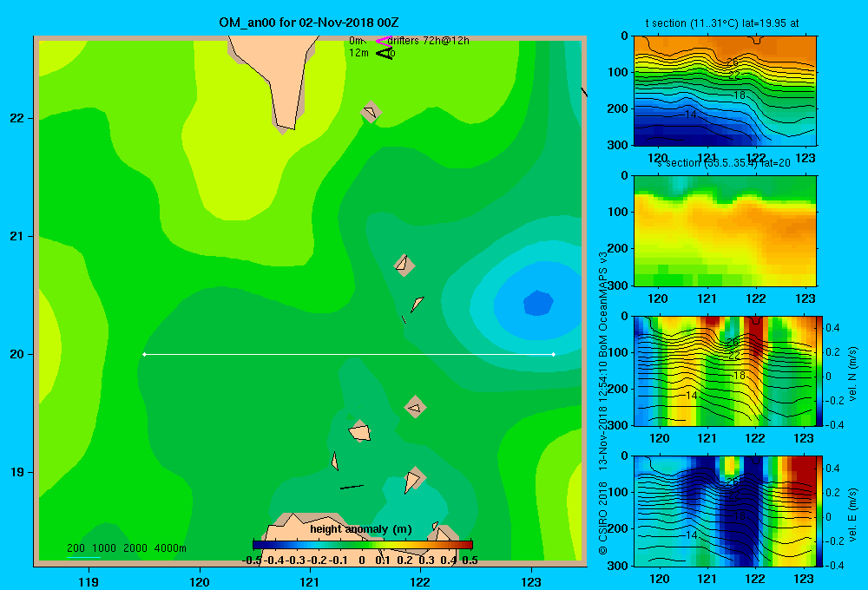Click the magenta 0m drifter arrow legend icon
This screenshot has height=590, width=868.
coord(384,41)
